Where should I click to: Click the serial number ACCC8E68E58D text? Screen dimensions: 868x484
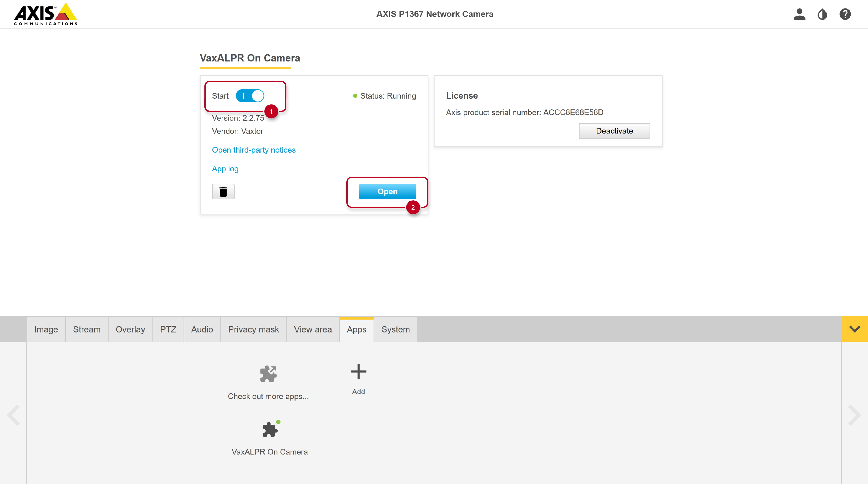point(573,112)
